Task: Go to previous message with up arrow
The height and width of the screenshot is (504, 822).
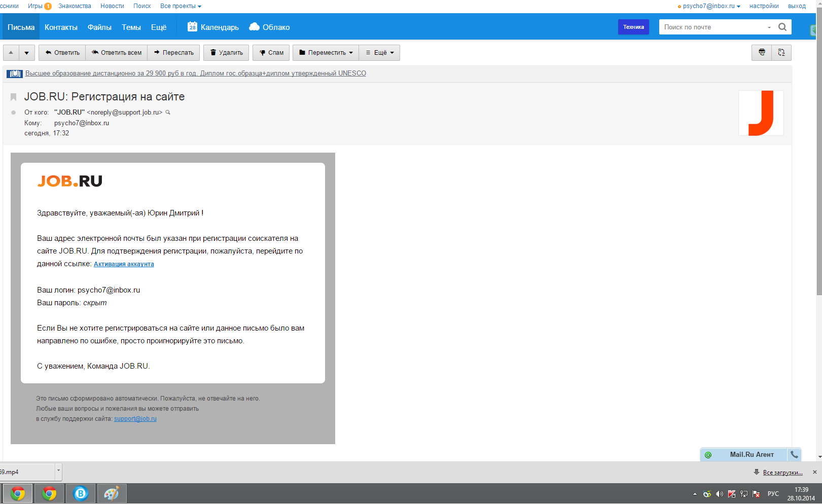Action: pos(11,53)
